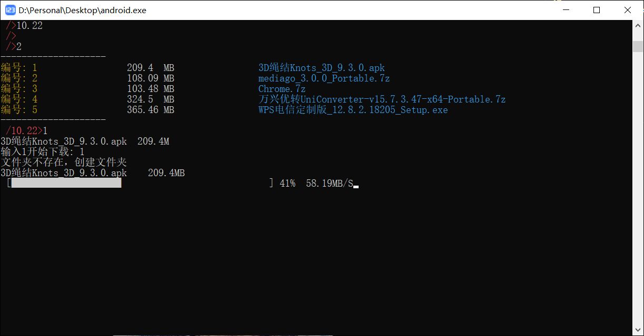Viewport: 644px width, 336px height.
Task: Click the /10.22>1 prompt line
Action: [x=26, y=130]
